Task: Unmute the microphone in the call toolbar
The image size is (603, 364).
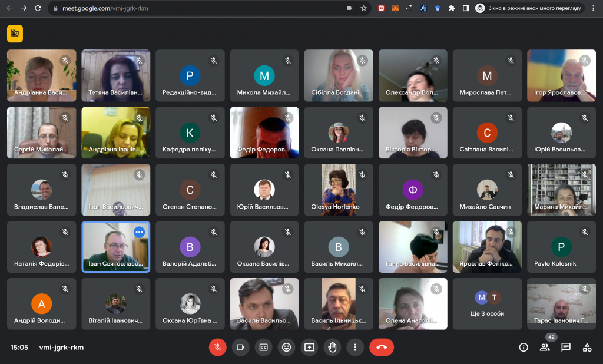Action: (x=217, y=348)
